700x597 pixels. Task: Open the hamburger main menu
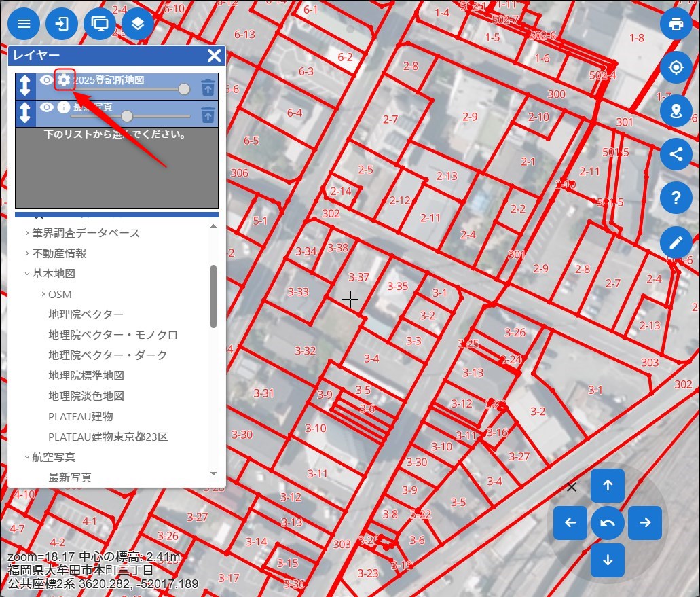tap(24, 24)
